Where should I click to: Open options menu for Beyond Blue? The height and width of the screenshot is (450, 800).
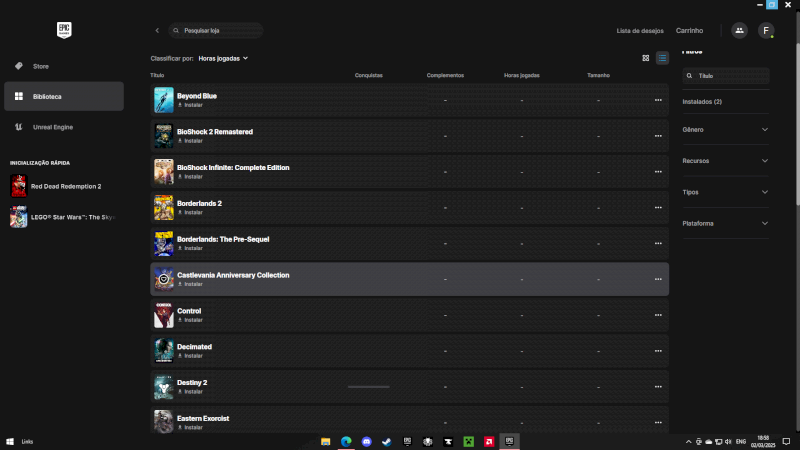(657, 100)
